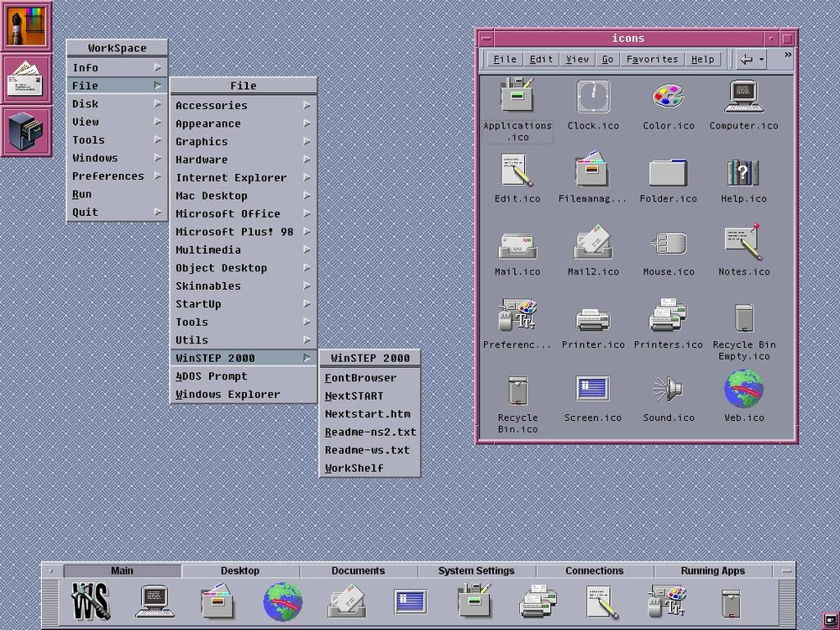The height and width of the screenshot is (630, 840).
Task: Switch to the Running Apps tab
Action: coord(713,571)
